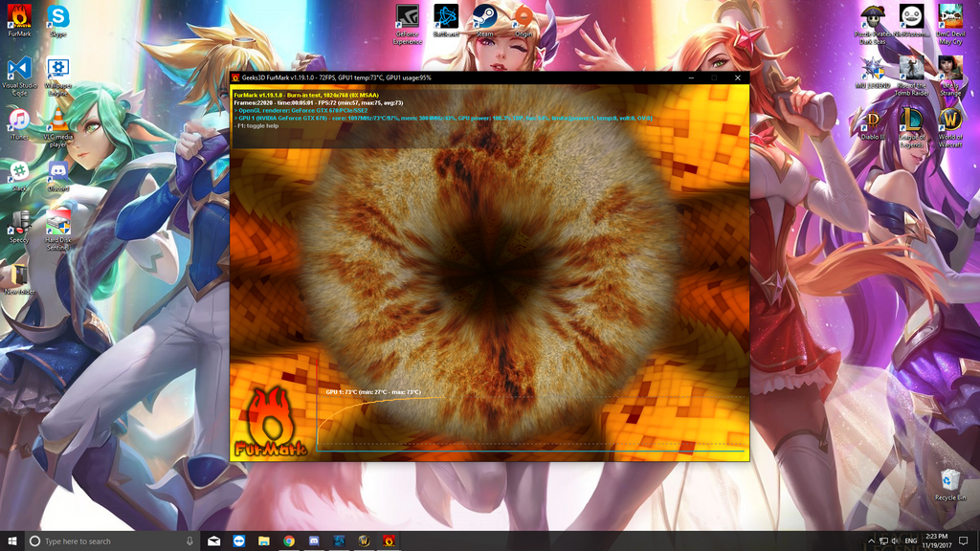Click the taskbar search box
The width and height of the screenshot is (980, 551).
112,541
